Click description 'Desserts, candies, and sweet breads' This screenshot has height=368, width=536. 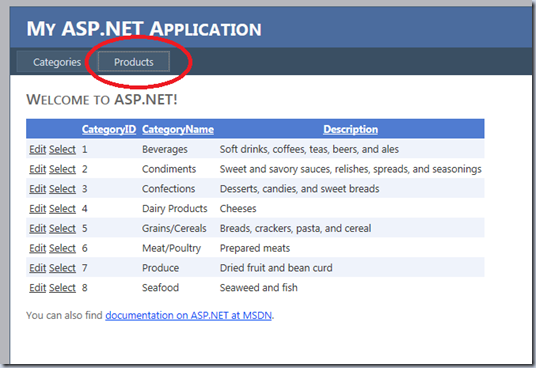pos(299,189)
